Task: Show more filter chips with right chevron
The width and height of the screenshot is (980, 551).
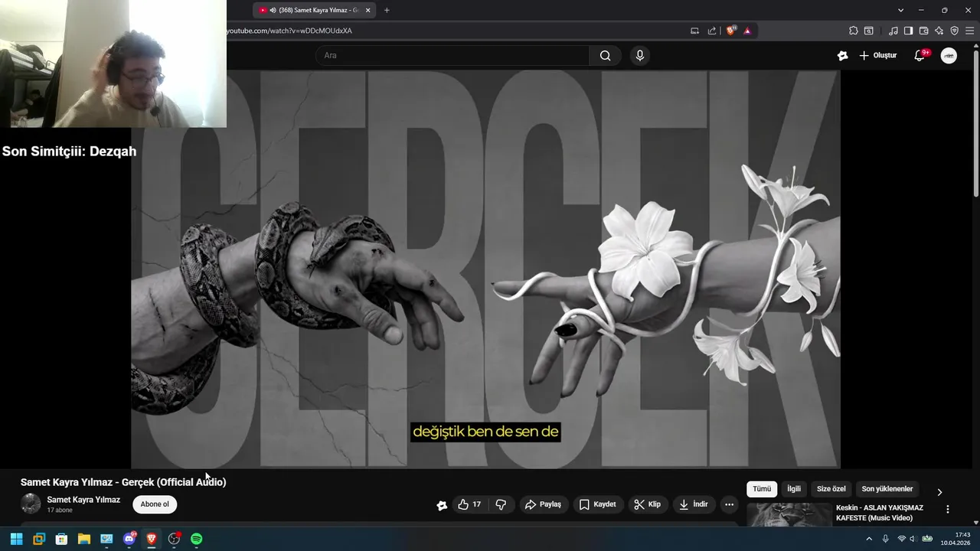Action: click(939, 492)
